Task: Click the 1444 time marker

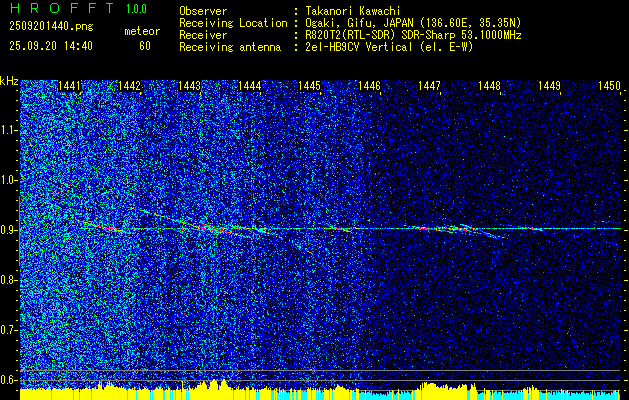Action: pos(250,85)
